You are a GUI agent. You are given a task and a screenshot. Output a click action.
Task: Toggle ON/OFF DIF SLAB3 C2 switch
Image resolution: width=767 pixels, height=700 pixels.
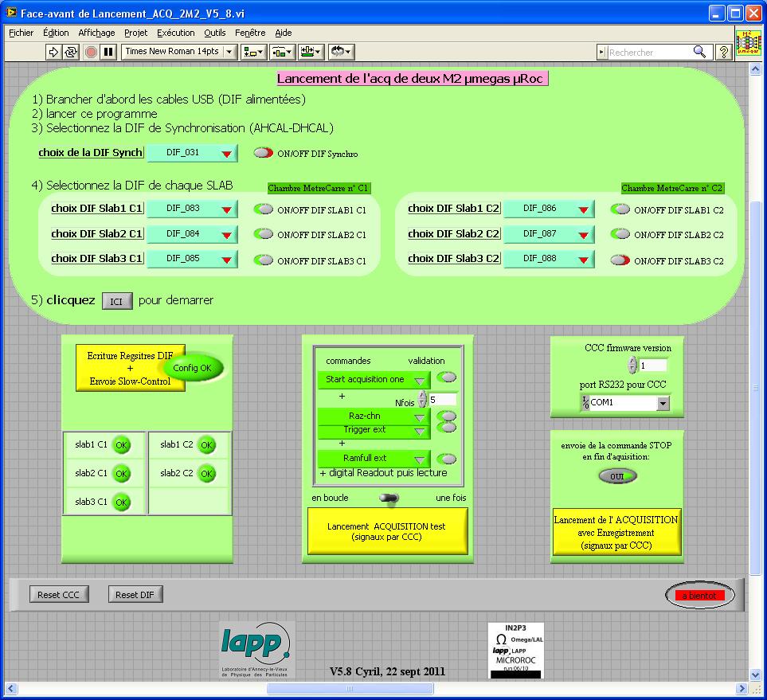(x=620, y=260)
